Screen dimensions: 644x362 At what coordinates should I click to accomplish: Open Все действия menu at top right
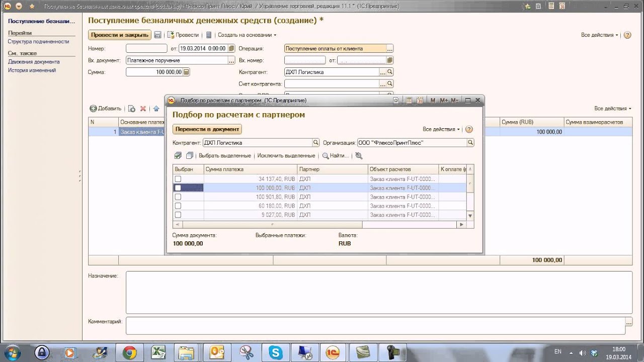(x=600, y=35)
